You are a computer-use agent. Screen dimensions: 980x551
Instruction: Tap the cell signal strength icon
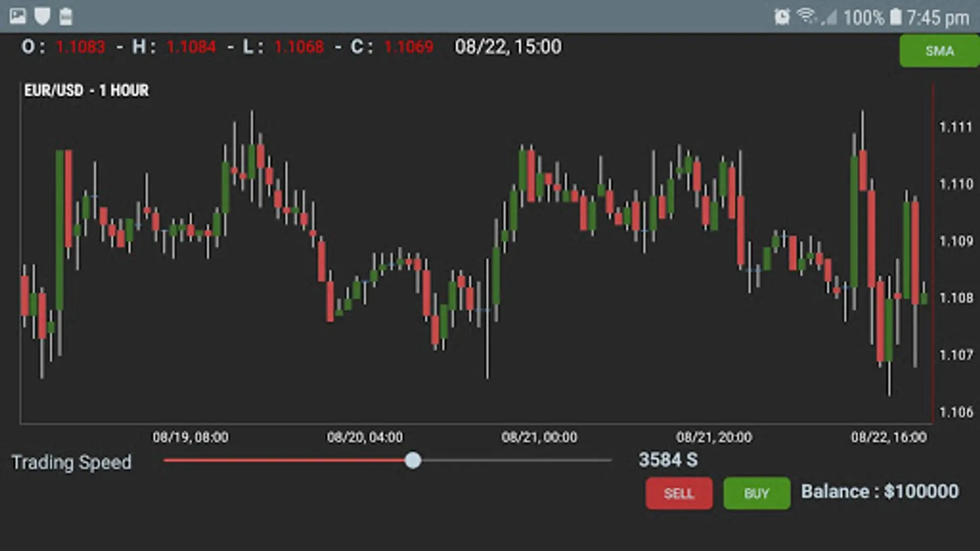click(x=829, y=17)
